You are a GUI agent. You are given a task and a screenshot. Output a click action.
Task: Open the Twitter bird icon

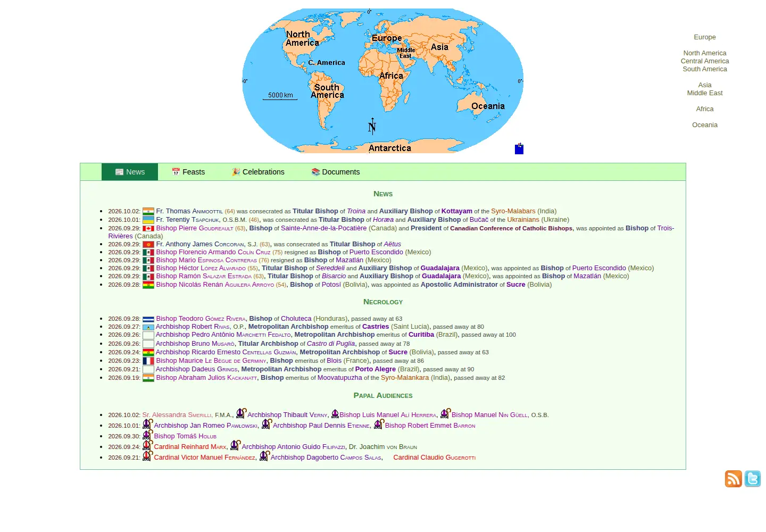(x=753, y=479)
